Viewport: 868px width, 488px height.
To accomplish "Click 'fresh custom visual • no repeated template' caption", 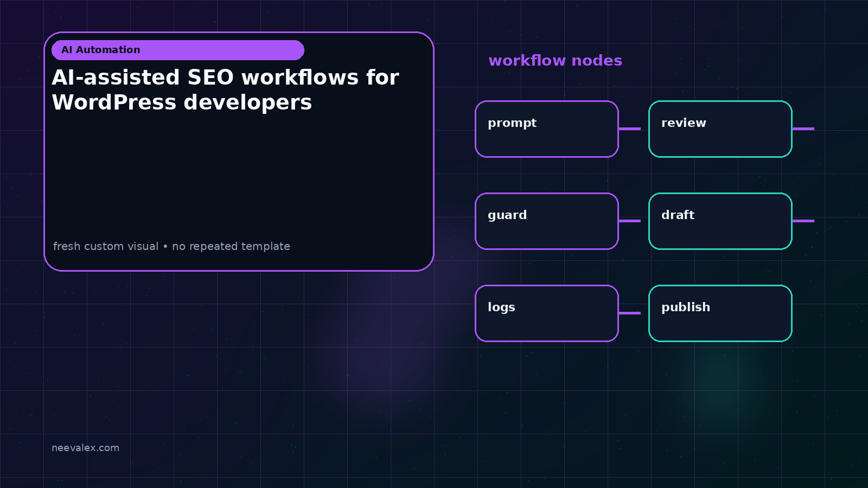I will (x=171, y=246).
